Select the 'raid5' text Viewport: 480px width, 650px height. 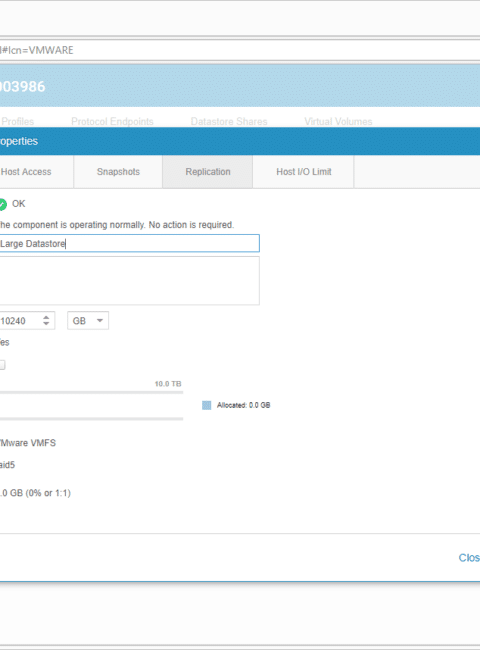click(x=7, y=465)
